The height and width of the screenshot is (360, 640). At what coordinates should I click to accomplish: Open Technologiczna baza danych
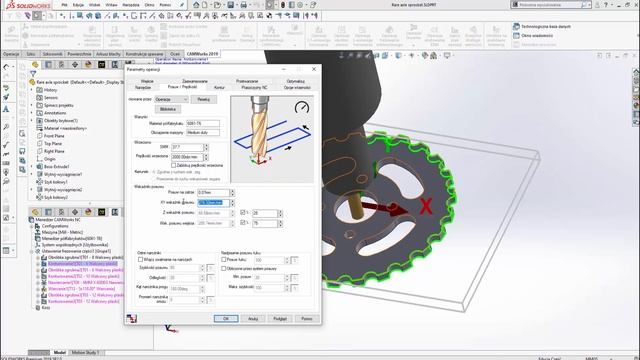(542, 27)
